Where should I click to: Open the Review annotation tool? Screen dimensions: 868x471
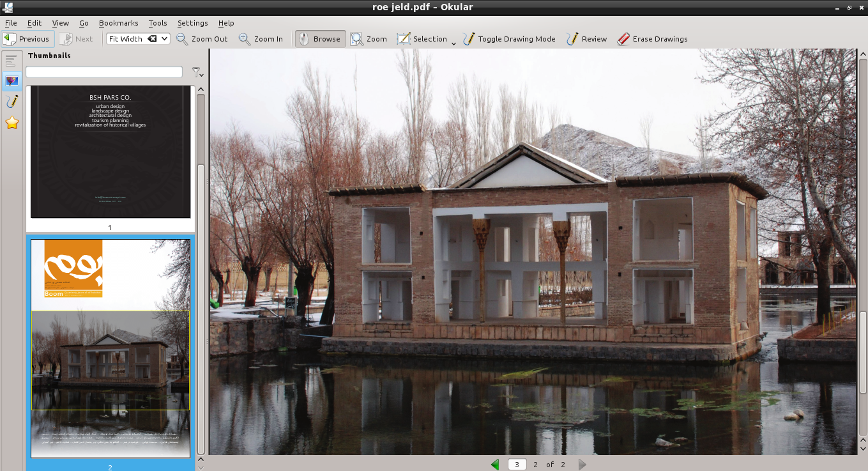point(572,39)
